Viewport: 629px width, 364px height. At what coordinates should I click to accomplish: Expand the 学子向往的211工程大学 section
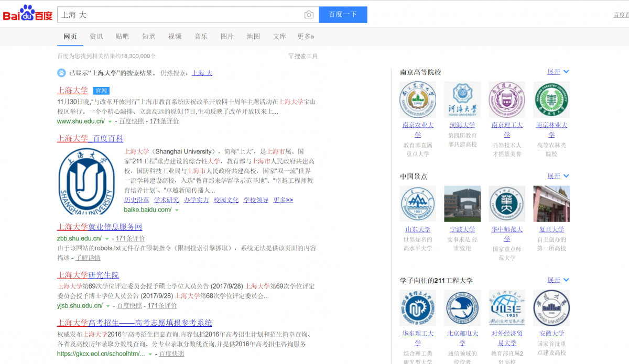(552, 280)
